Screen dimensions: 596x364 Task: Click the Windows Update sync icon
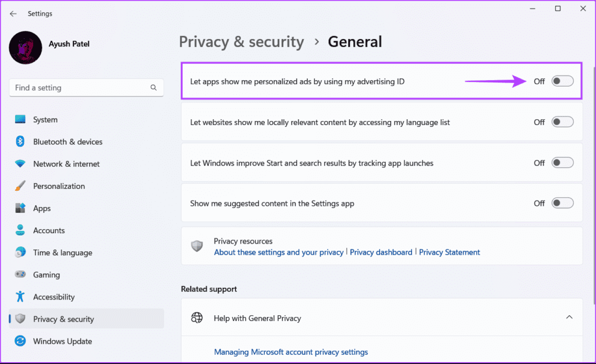pyautogui.click(x=20, y=341)
